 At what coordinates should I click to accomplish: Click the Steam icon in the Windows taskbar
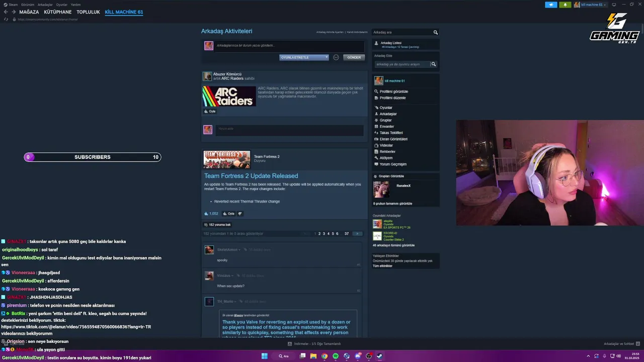pyautogui.click(x=379, y=356)
